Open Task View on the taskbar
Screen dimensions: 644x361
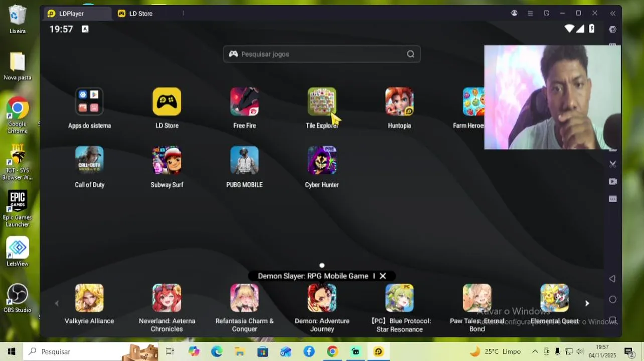pos(170,351)
